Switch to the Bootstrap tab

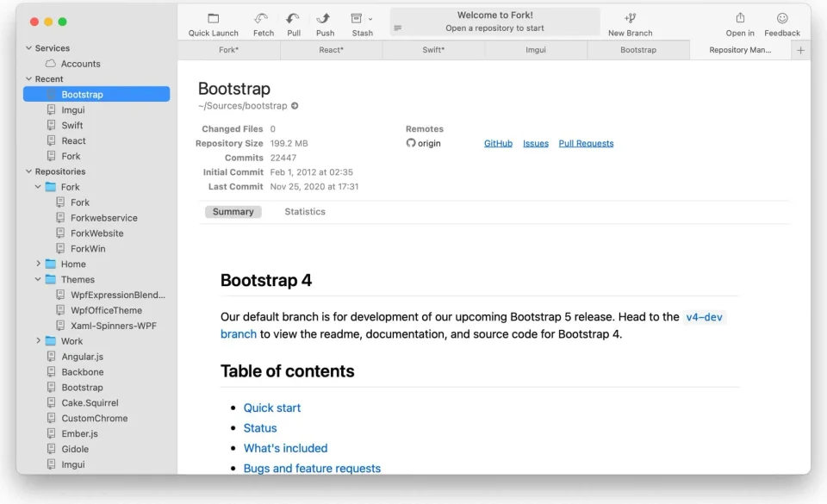point(638,50)
